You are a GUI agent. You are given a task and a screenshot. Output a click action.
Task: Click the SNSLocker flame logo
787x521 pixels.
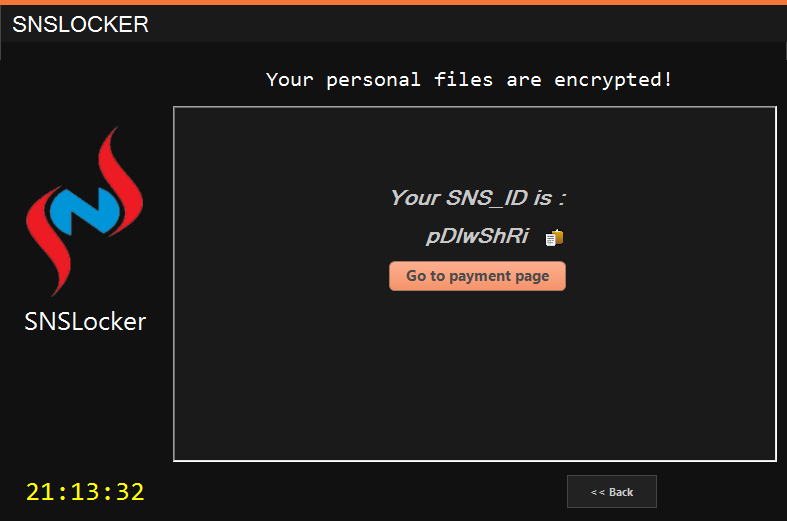click(x=85, y=211)
